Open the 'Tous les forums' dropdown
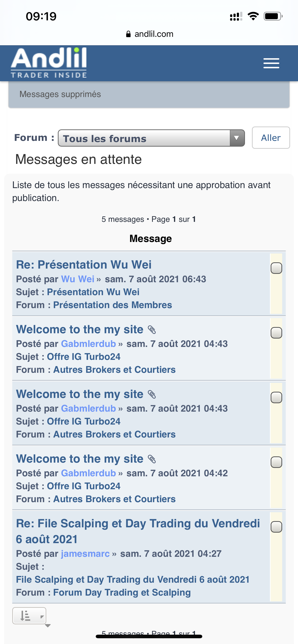This screenshot has height=644, width=298. pyautogui.click(x=151, y=138)
